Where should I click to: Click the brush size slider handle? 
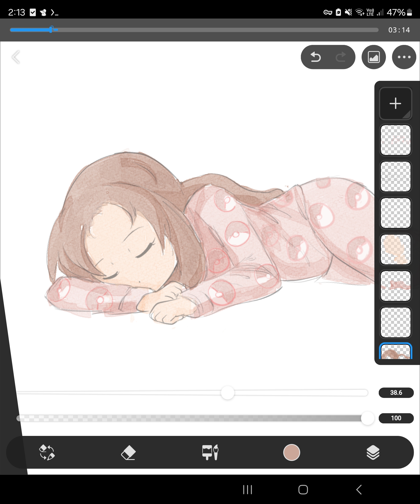(227, 393)
